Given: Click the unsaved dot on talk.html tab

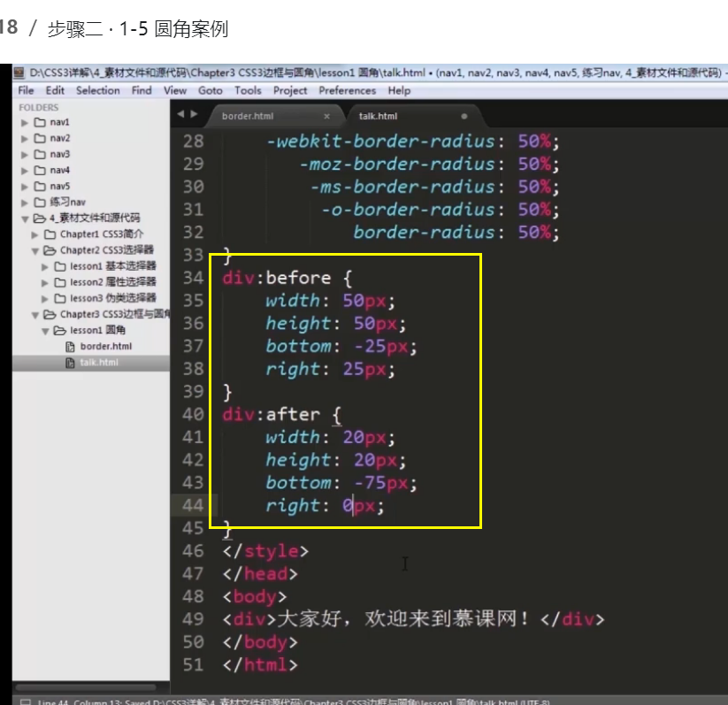Looking at the screenshot, I should pos(464,116).
